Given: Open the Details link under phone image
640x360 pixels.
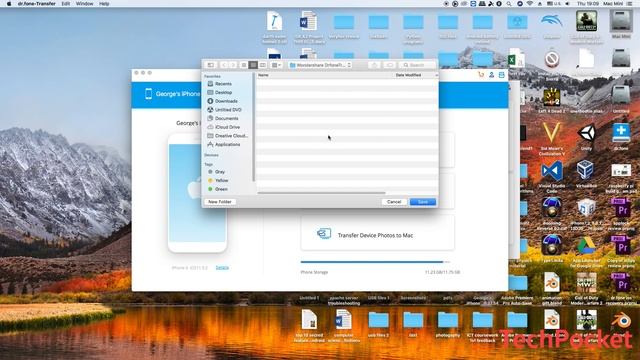Looking at the screenshot, I should pos(222,268).
